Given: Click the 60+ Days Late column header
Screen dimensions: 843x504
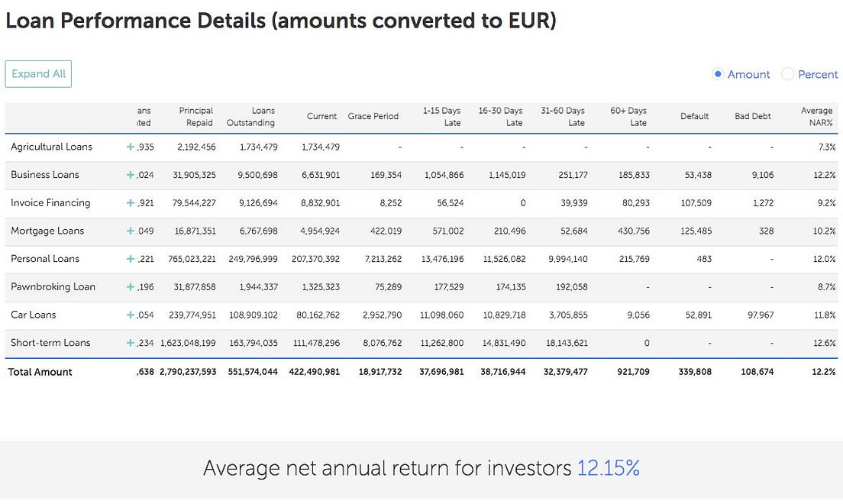Looking at the screenshot, I should (x=628, y=117).
